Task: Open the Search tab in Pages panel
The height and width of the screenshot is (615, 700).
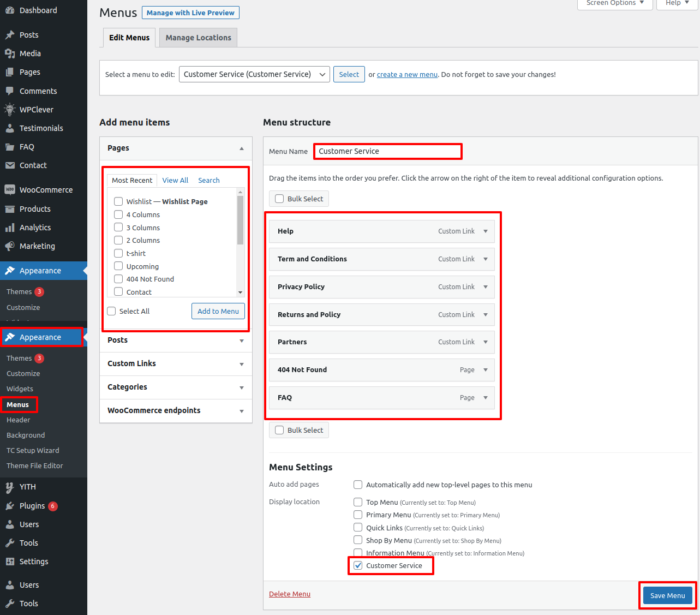Action: pos(209,180)
